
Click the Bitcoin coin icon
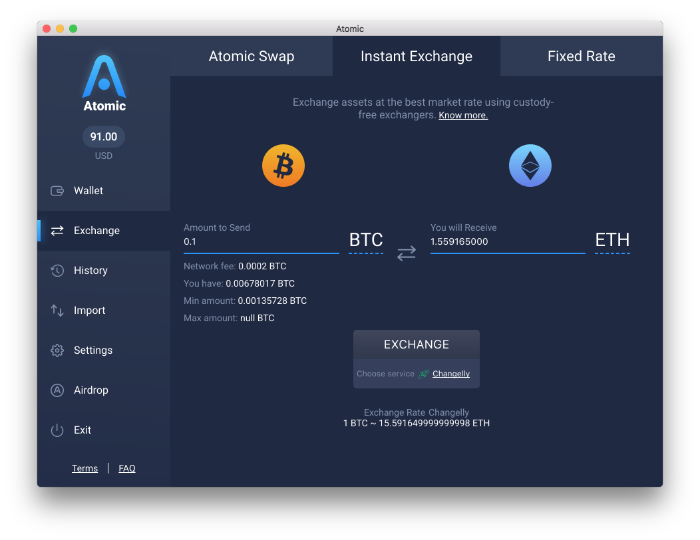coord(283,166)
